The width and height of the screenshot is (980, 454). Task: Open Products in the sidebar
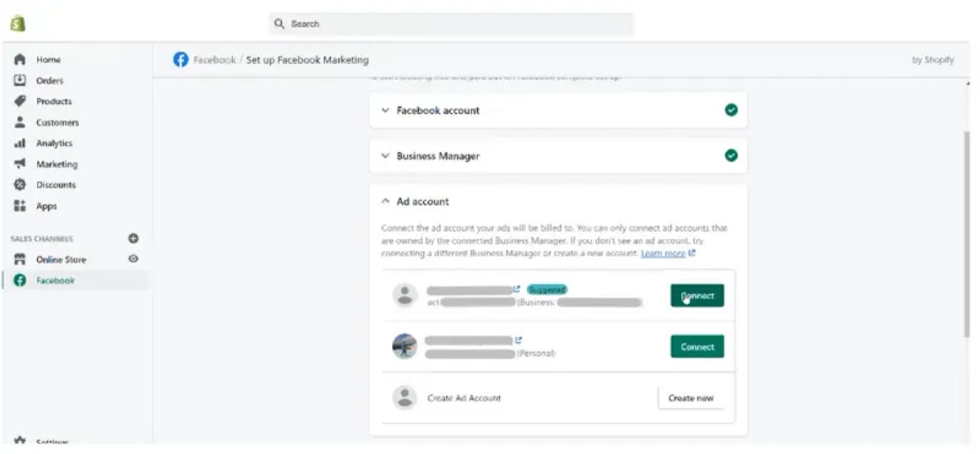(x=54, y=102)
